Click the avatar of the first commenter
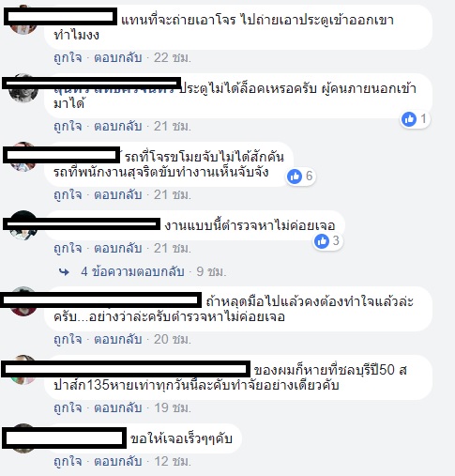 point(23,20)
